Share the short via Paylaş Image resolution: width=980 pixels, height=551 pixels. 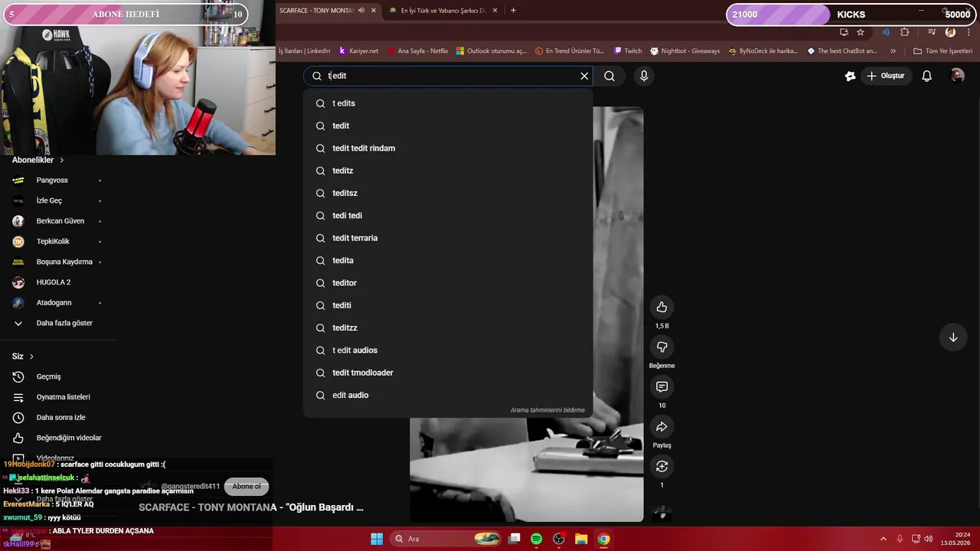pyautogui.click(x=661, y=426)
